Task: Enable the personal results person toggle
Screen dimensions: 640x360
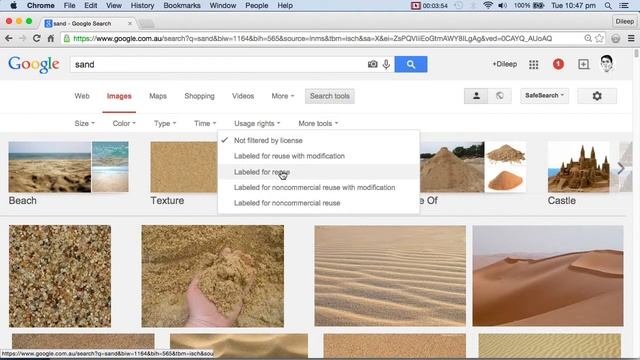Action: [x=476, y=96]
